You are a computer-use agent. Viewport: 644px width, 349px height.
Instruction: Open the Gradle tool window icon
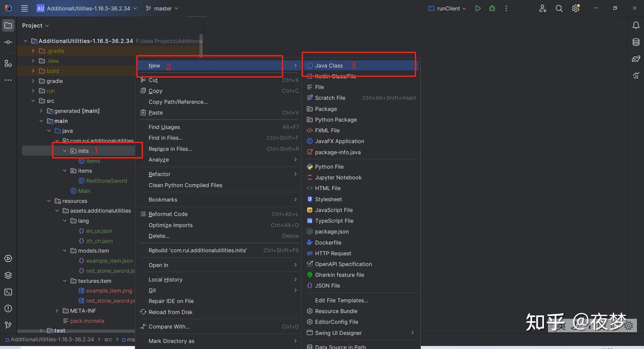(636, 59)
